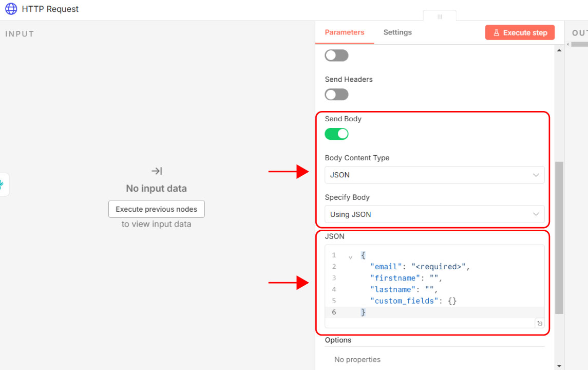Open the Body Content Type dropdown

tap(434, 175)
